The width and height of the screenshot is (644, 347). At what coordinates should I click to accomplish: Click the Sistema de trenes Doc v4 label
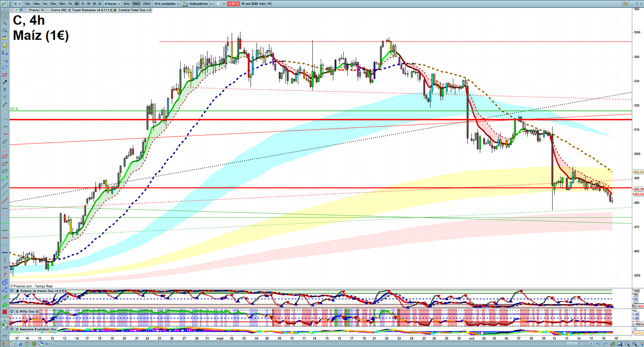pyautogui.click(x=41, y=291)
